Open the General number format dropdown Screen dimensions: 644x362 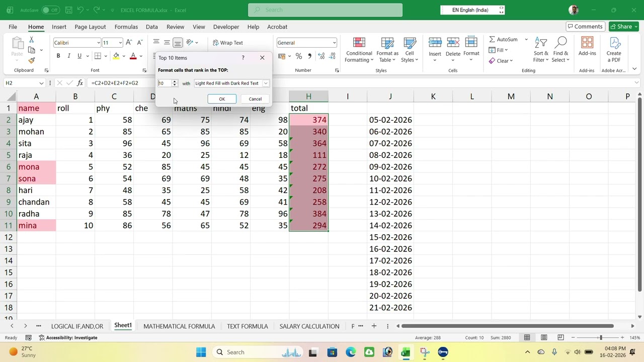pyautogui.click(x=334, y=43)
